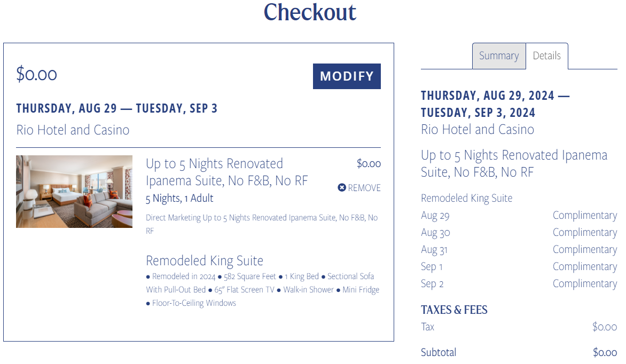This screenshot has width=626, height=364.
Task: Click the TAXES & FEES heading
Action: (454, 310)
